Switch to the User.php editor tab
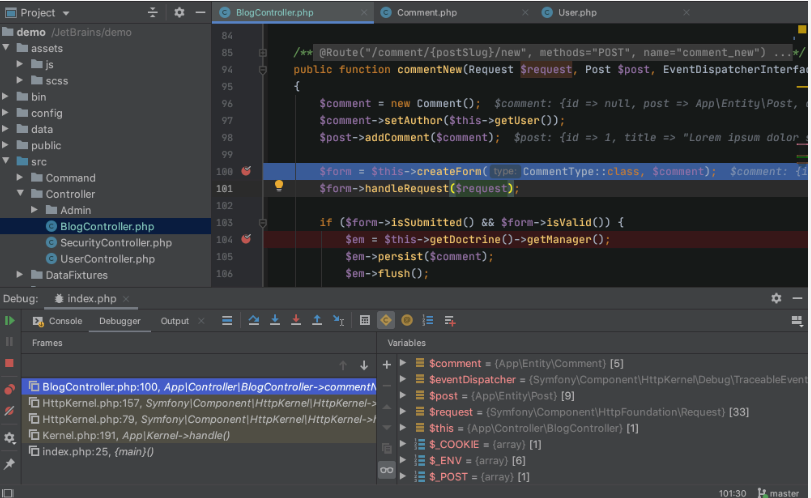Screen dimensions: 811x498 (x=577, y=12)
